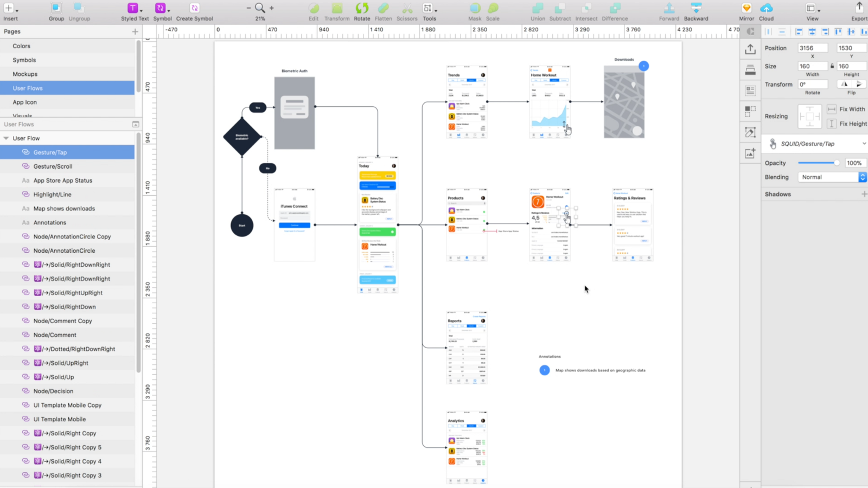Screen dimensions: 868x488
Task: Click the Cloud upload icon
Action: tap(766, 9)
